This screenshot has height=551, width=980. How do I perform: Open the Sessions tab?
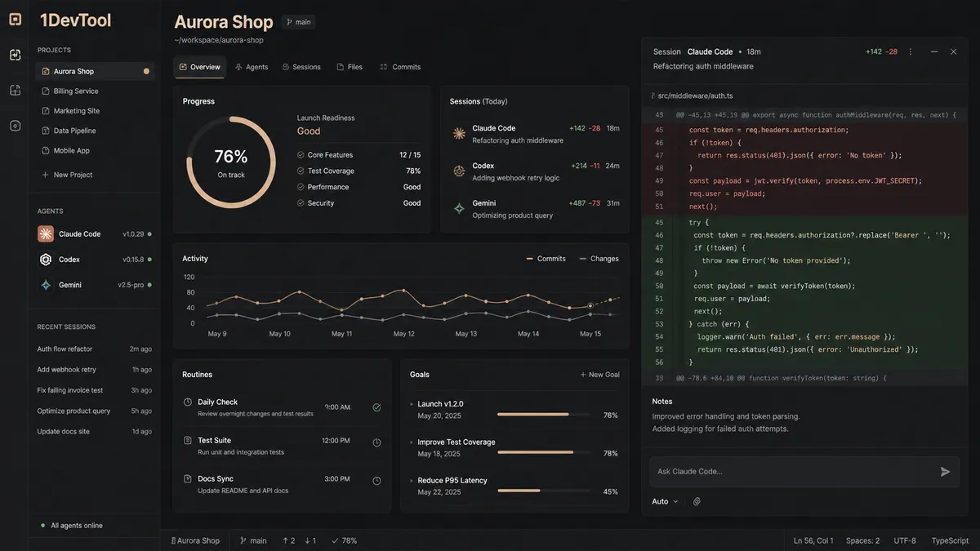[x=301, y=67]
